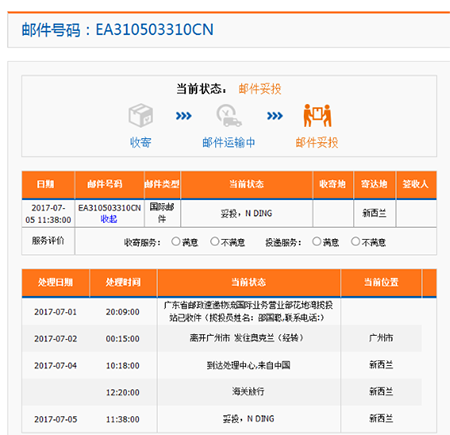450x435 pixels.
Task: Click the 签收人 column header
Action: (415, 184)
